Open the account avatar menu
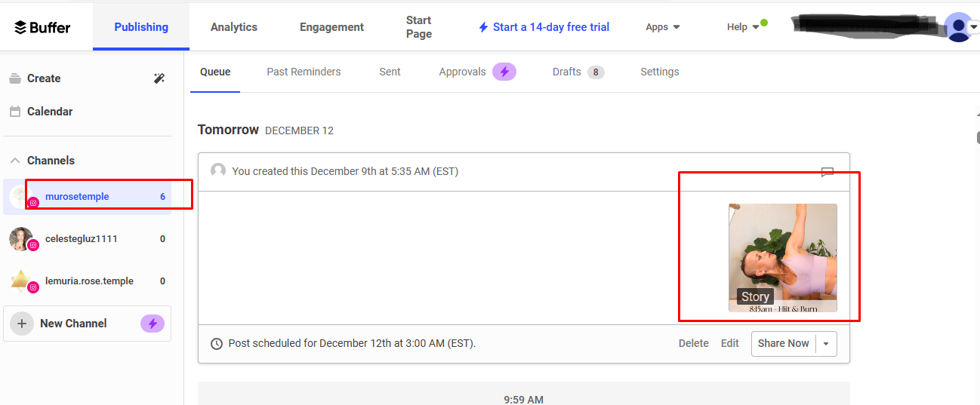Image resolution: width=980 pixels, height=405 pixels. point(959,27)
